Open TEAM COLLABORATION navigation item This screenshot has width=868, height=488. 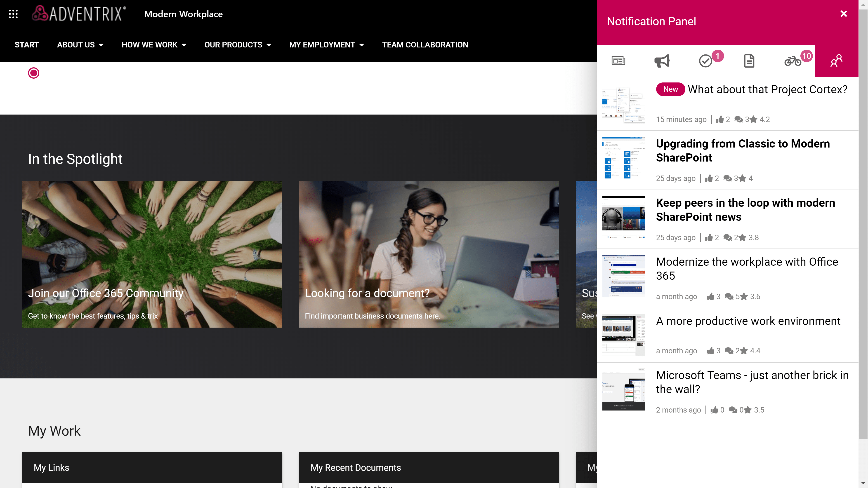pyautogui.click(x=425, y=45)
